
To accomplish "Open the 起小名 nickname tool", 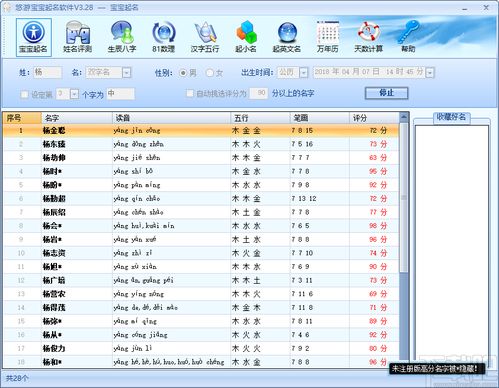I will click(246, 37).
